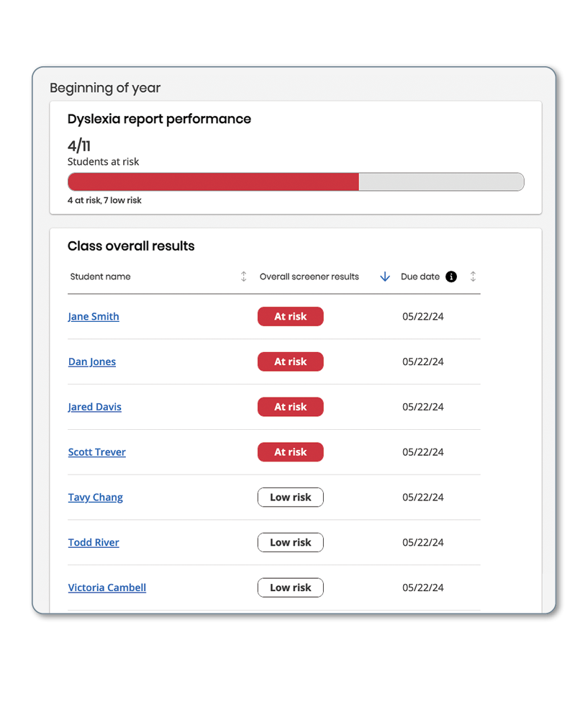
Task: Click the Student name column header
Action: tap(101, 276)
